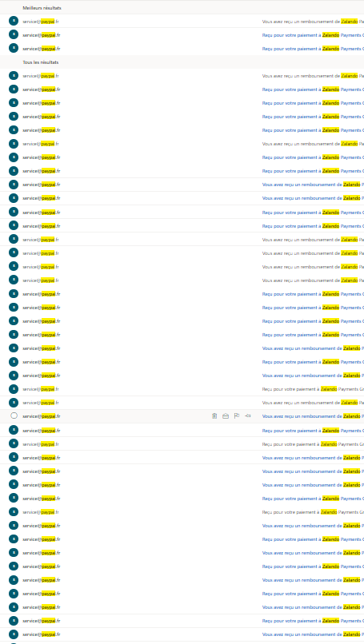This screenshot has width=364, height=644.
Task: Pin the hovered PayPal email
Action: tap(248, 416)
